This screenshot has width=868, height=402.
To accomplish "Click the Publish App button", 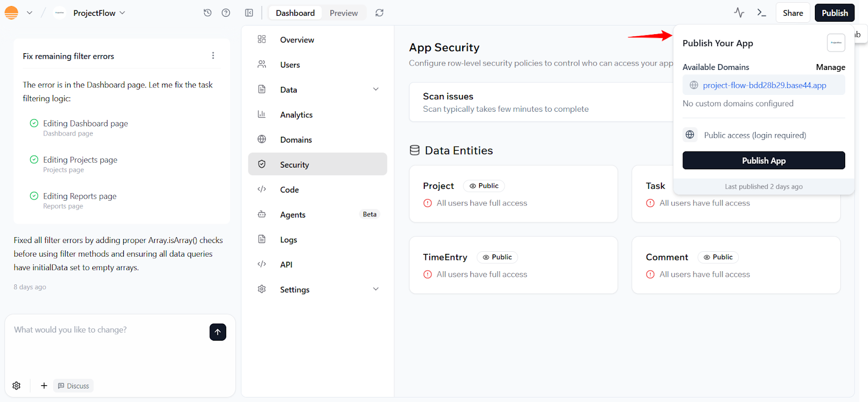I will click(x=764, y=161).
